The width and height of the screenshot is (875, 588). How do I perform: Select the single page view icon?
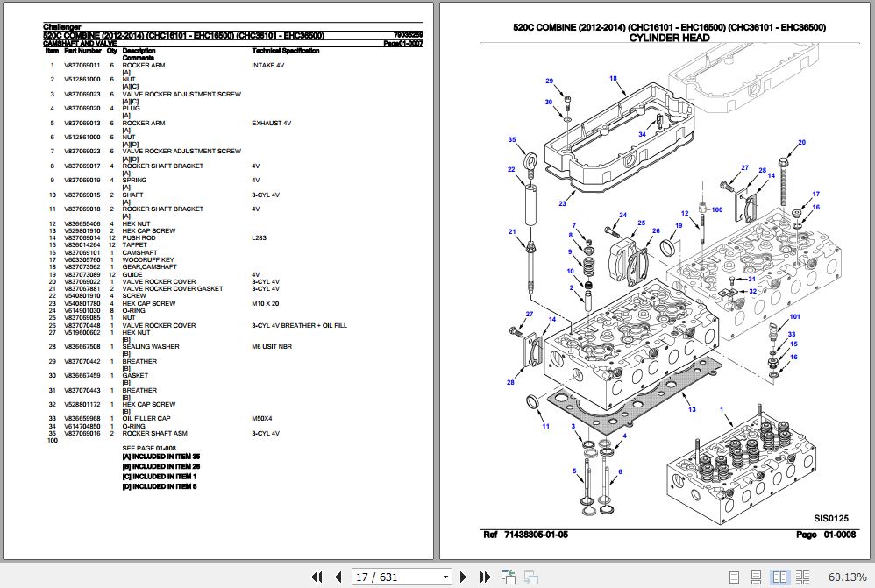tap(735, 577)
